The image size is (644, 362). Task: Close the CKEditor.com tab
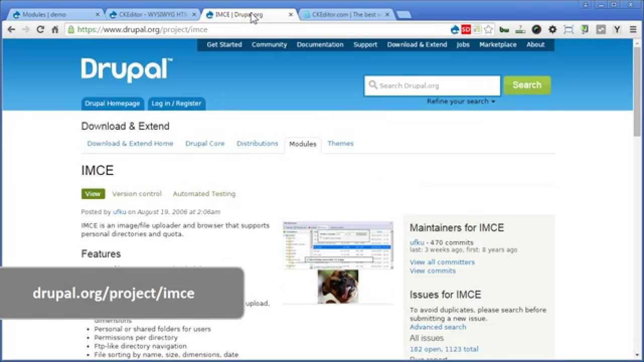click(x=387, y=15)
